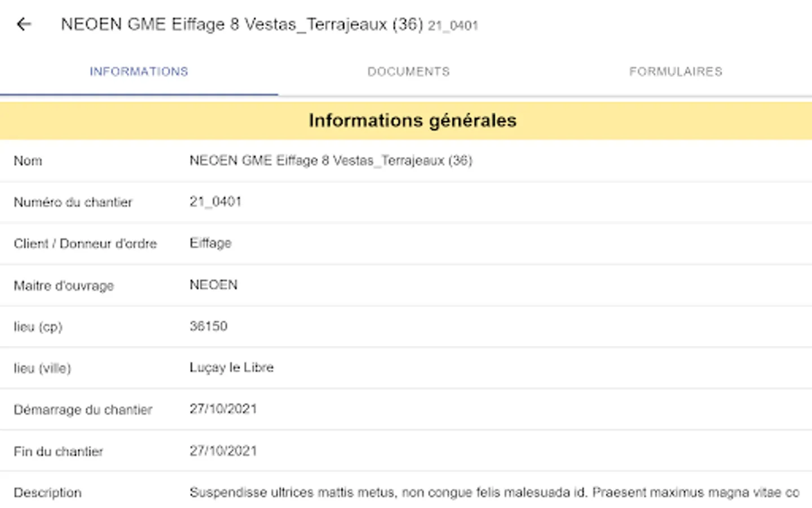The height and width of the screenshot is (508, 812).
Task: Click the client value Eiffage
Action: 210,243
